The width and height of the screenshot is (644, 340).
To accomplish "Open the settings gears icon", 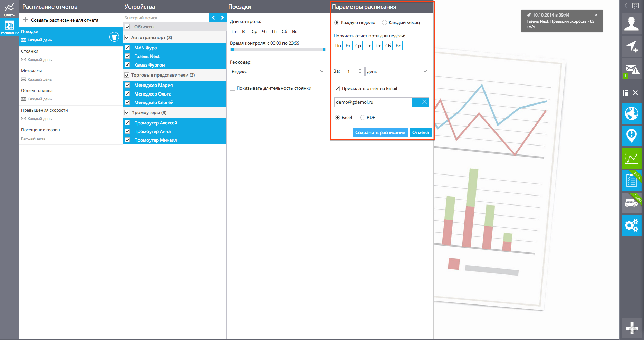I will [632, 226].
